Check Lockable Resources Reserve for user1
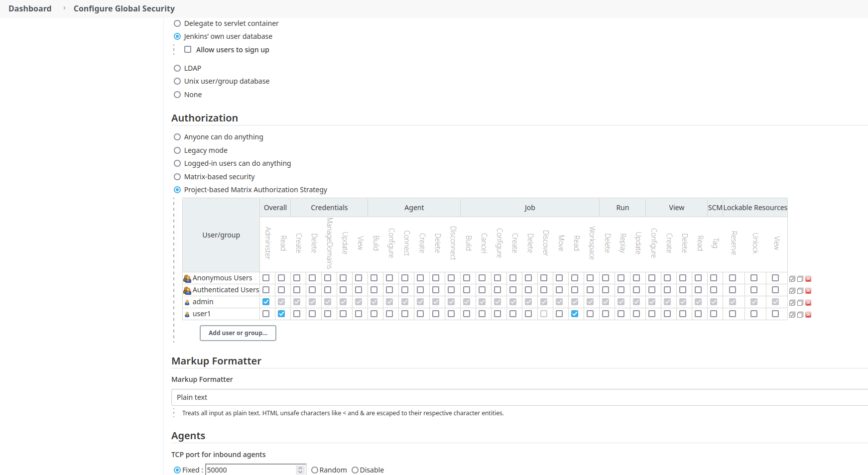 [733, 314]
